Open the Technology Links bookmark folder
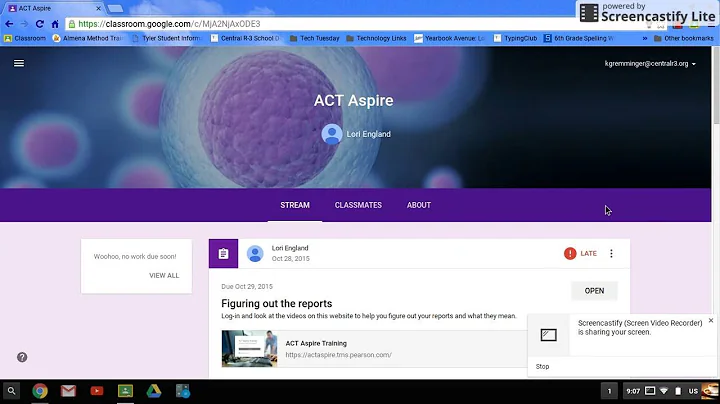Screen dimensions: 720x404 point(376,39)
